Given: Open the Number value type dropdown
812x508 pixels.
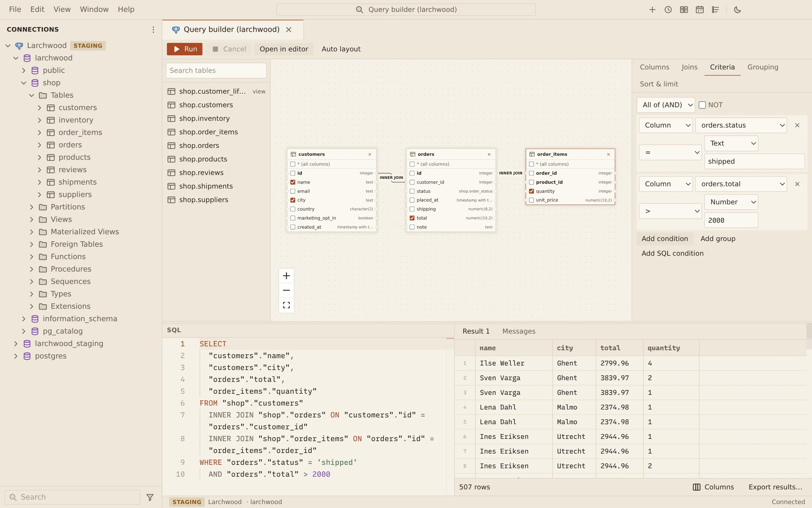Looking at the screenshot, I should pyautogui.click(x=731, y=202).
